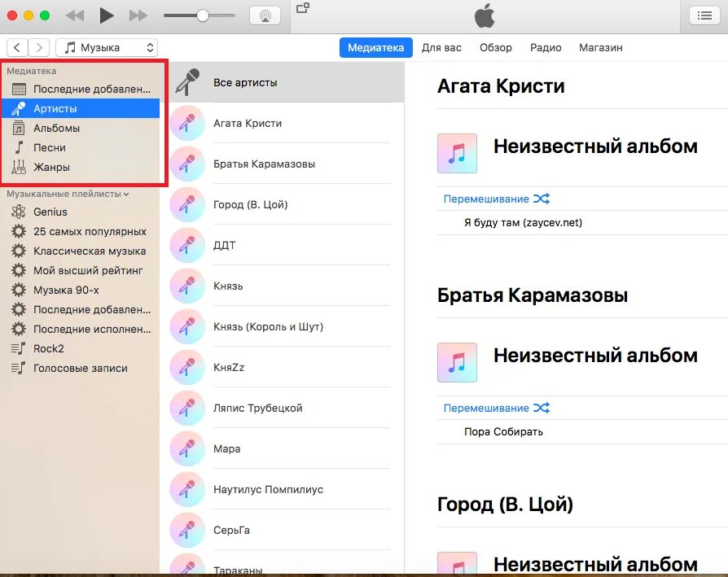728x577 pixels.
Task: Select Последние добавленные in the Медиатека section
Action: [x=81, y=89]
